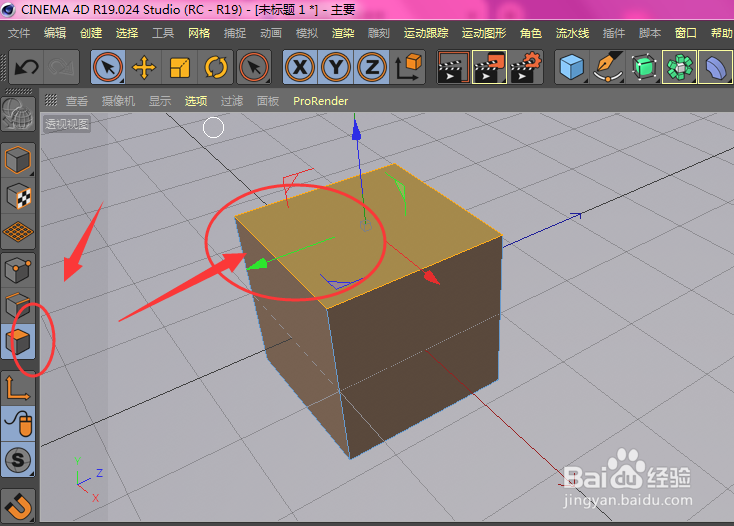Image resolution: width=734 pixels, height=526 pixels.
Task: Open viewport 过滤 menu
Action: point(232,101)
